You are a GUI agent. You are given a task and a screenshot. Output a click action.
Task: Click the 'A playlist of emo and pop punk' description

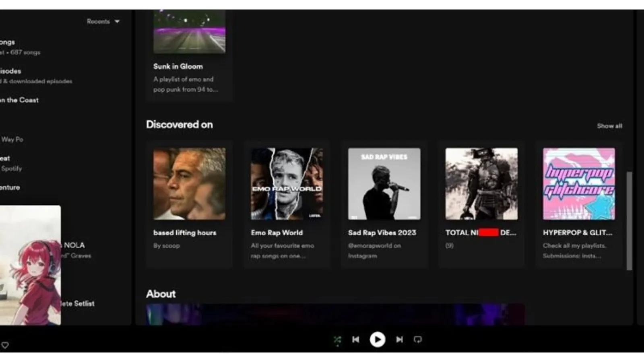pos(185,84)
